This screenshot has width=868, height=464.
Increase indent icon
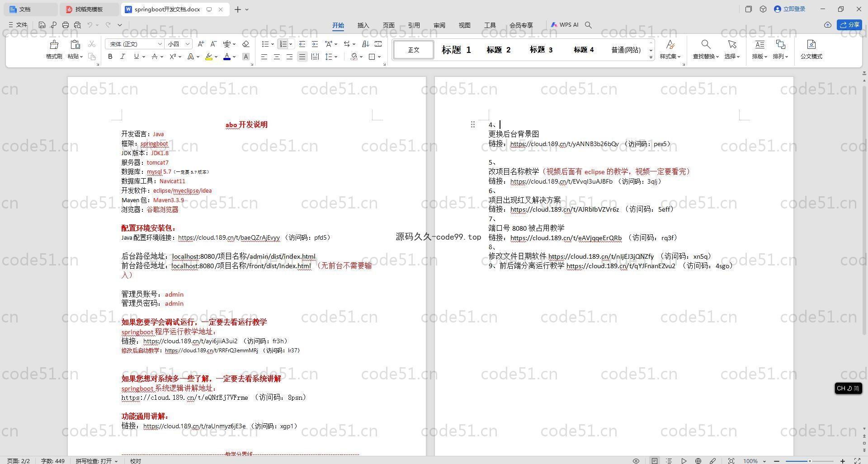coord(315,44)
